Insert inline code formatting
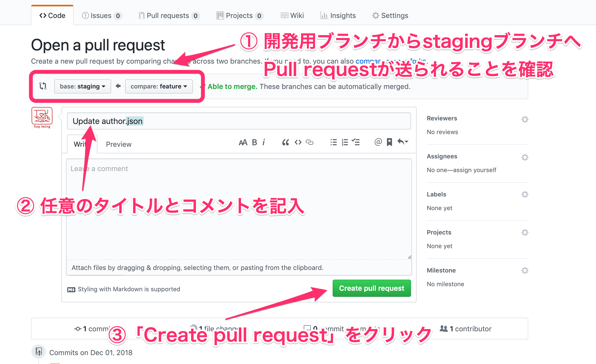 pos(298,142)
